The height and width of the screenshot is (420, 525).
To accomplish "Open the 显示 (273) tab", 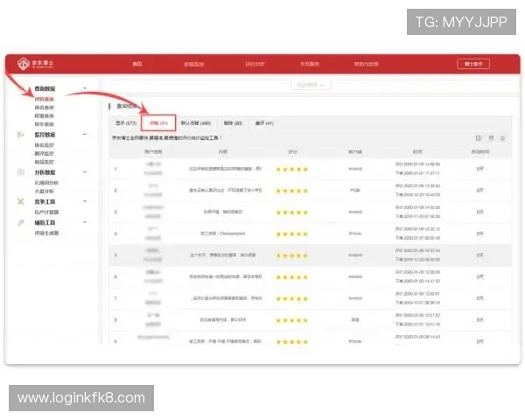I will pyautogui.click(x=126, y=122).
